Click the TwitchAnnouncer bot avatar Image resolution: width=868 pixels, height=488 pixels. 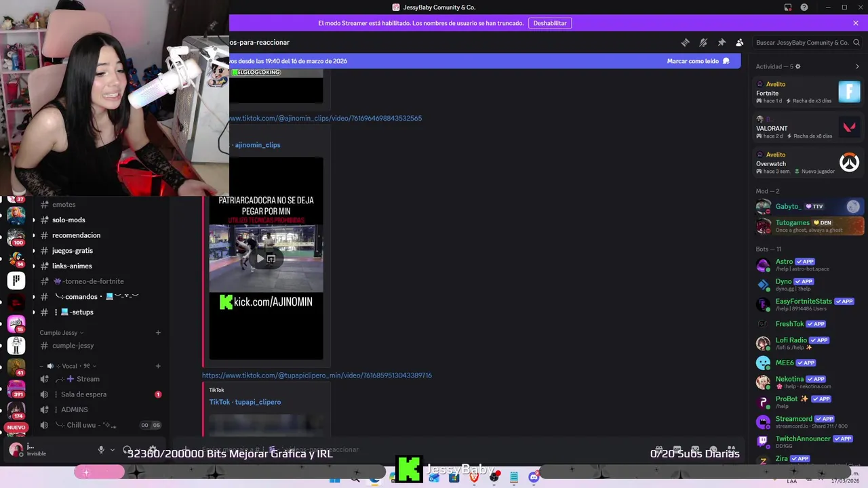(763, 441)
